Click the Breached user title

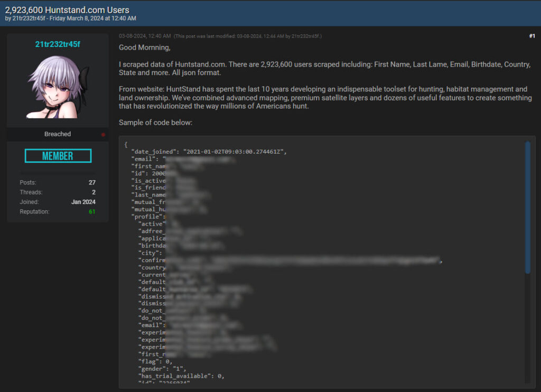coord(57,134)
